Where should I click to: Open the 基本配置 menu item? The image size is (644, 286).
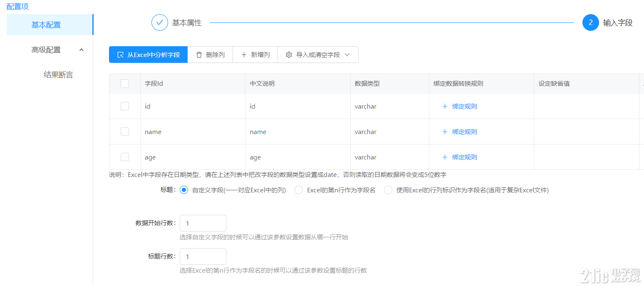click(x=50, y=25)
